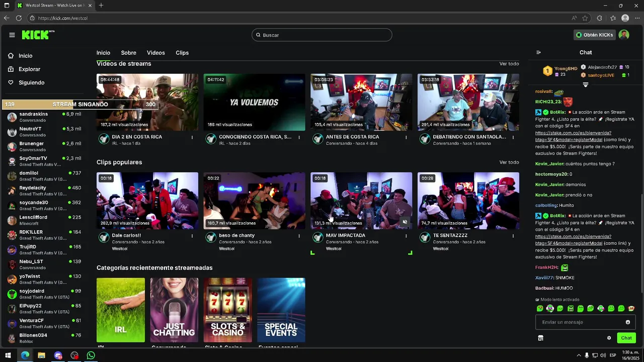Unmute the MAV IMPACTADA clip preview

coord(405,222)
